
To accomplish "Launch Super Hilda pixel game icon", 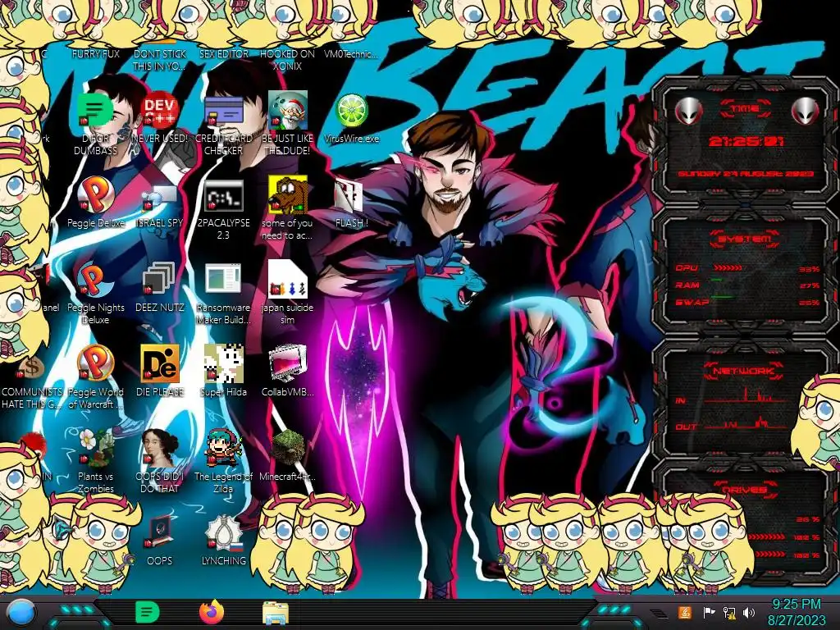I will 223,364.
